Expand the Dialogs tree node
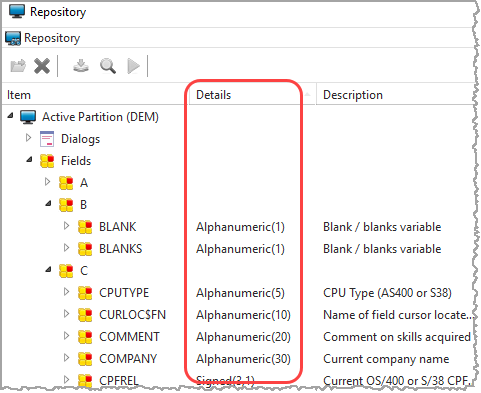481x393 pixels. click(29, 137)
